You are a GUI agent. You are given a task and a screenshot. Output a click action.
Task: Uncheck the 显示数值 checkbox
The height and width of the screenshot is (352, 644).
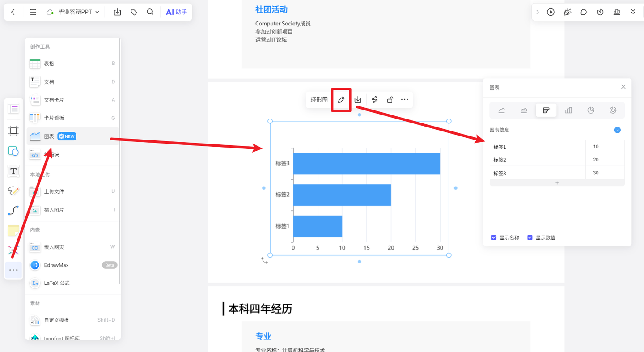[x=530, y=237]
